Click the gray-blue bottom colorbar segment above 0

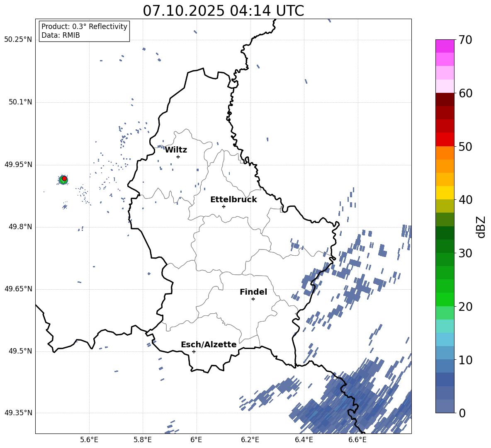[445, 406]
